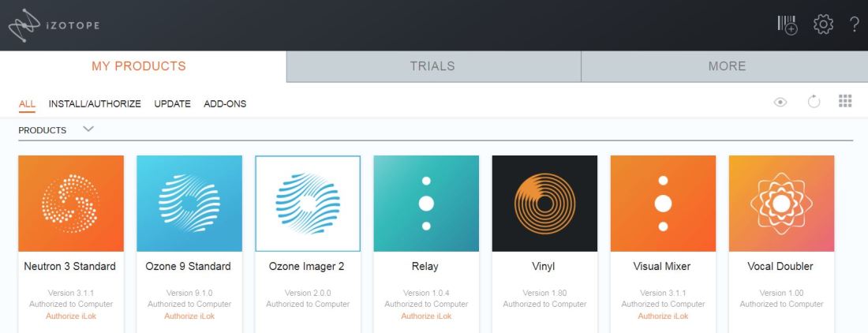Expand the PRODUCTS dropdown chevron
Image resolution: width=868 pixels, height=333 pixels.
pos(88,129)
